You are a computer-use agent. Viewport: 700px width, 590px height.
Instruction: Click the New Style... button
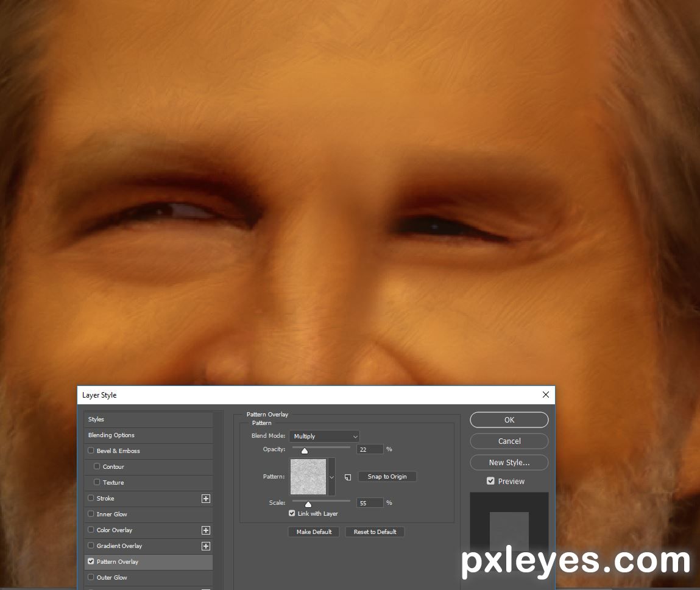tap(509, 463)
